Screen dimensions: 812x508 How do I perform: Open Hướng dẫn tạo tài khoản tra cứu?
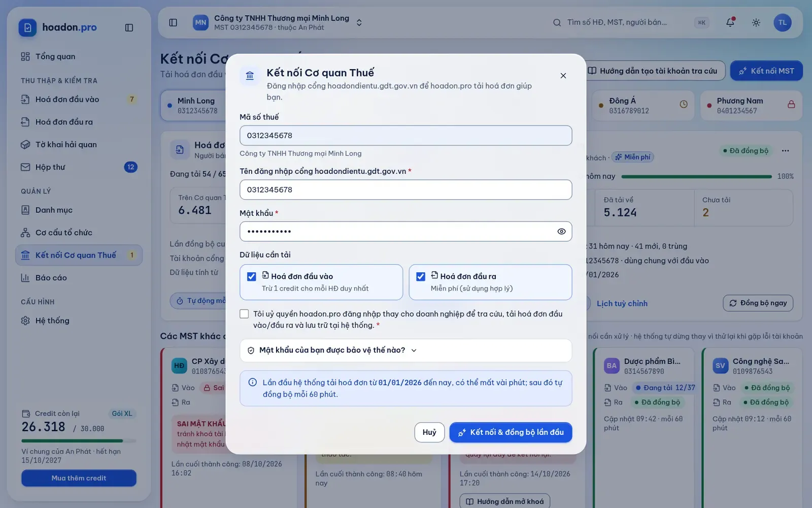(653, 71)
